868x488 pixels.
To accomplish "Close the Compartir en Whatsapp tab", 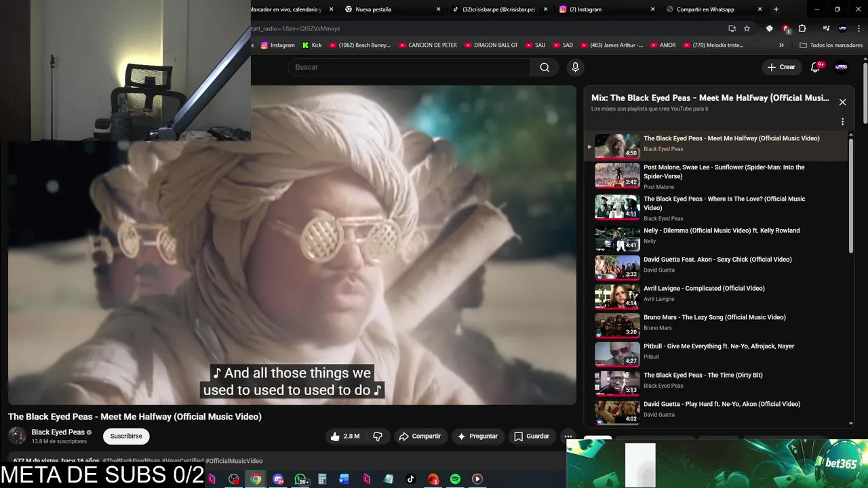I will (x=759, y=9).
